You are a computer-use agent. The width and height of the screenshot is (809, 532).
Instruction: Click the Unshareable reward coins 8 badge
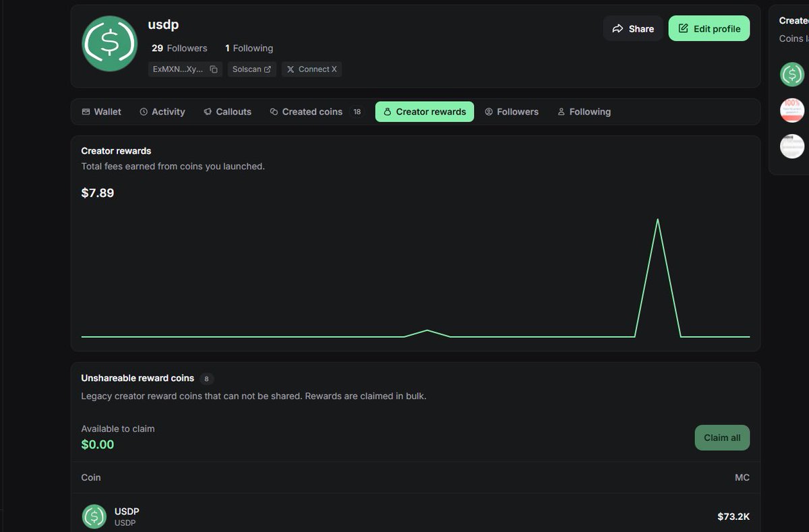coord(206,379)
